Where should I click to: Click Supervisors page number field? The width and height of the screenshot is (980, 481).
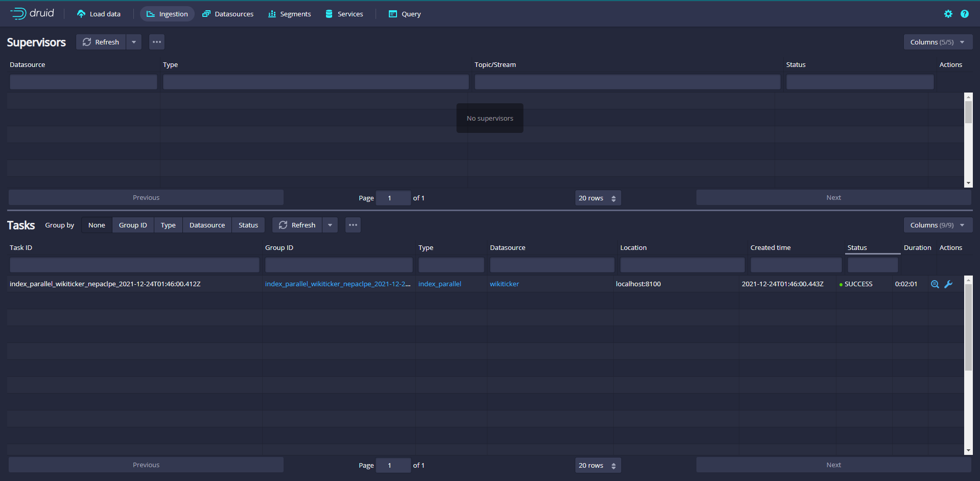tap(393, 198)
